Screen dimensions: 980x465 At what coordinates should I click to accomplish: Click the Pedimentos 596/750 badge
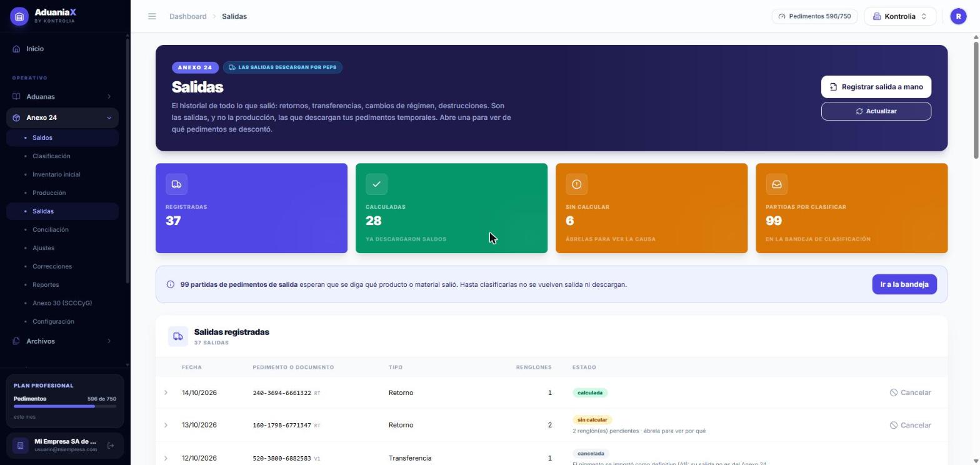(x=814, y=16)
